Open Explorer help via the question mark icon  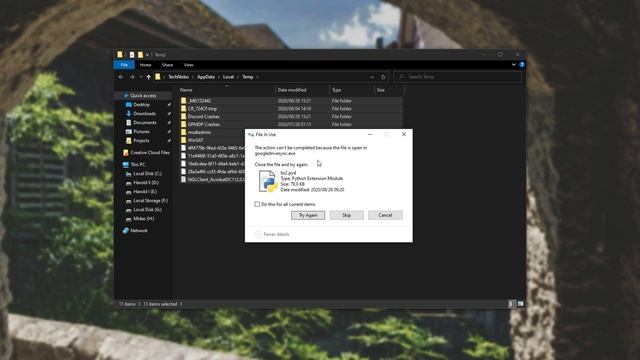tap(522, 64)
